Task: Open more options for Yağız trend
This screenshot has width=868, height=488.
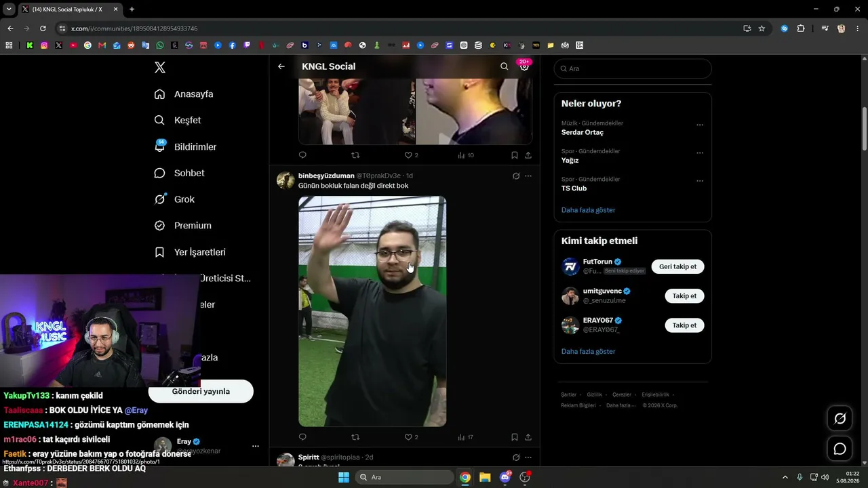Action: [x=700, y=152]
